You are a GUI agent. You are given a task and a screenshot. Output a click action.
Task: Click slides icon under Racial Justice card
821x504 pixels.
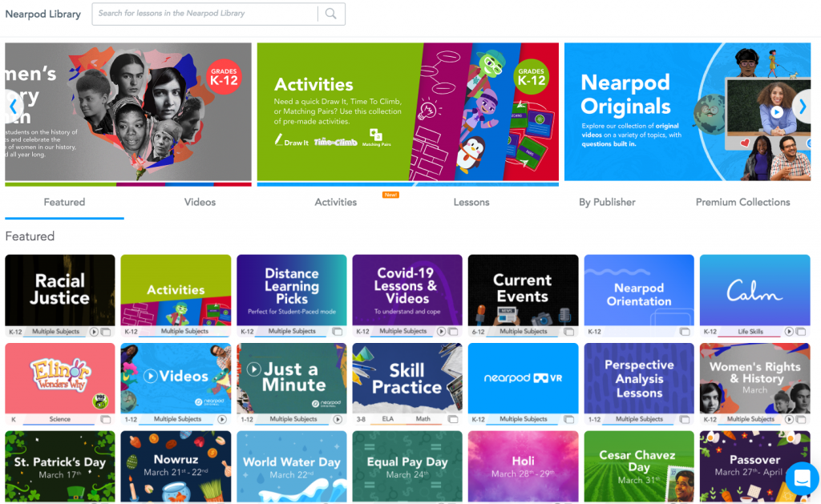106,332
